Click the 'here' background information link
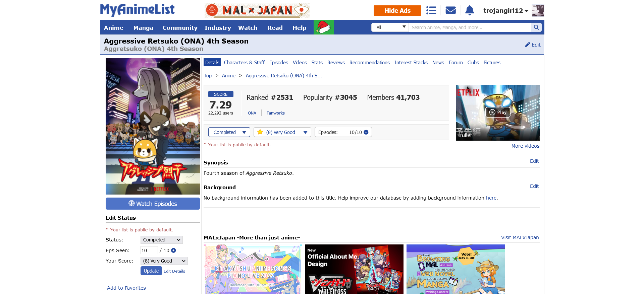 pos(491,198)
